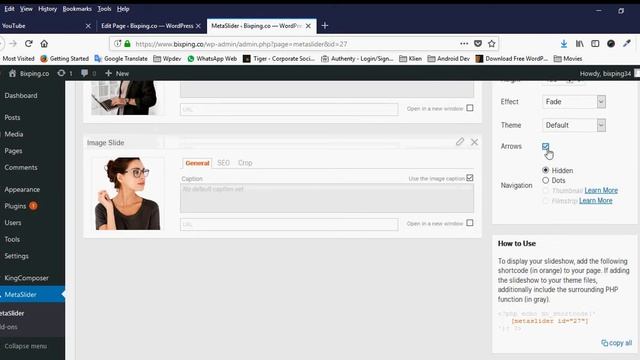Switch to the Crop slide tab
640x360 pixels.
coord(245,163)
